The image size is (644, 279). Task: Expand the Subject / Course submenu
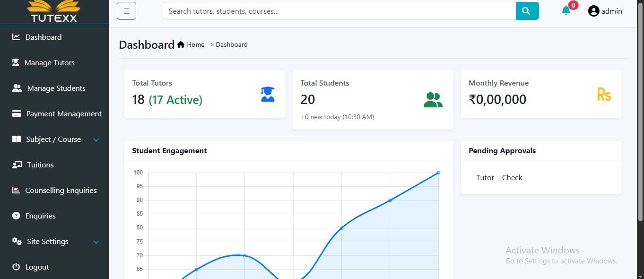point(96,139)
